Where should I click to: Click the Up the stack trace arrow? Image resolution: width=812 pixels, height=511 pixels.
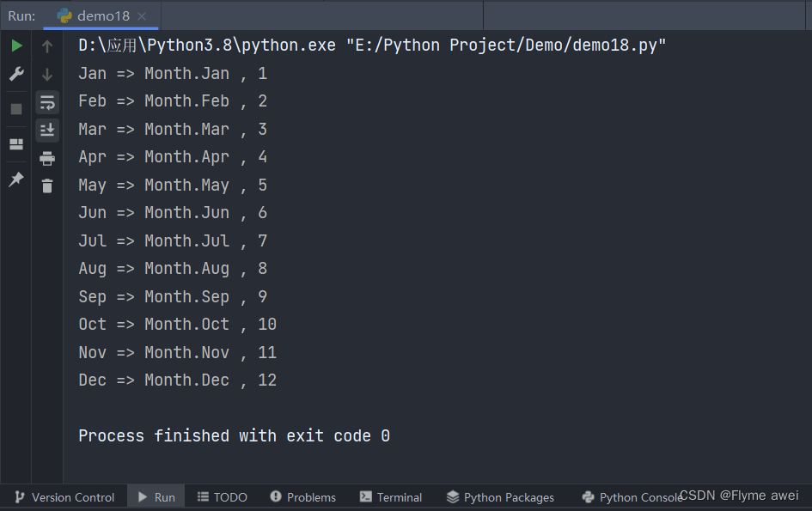pyautogui.click(x=47, y=46)
